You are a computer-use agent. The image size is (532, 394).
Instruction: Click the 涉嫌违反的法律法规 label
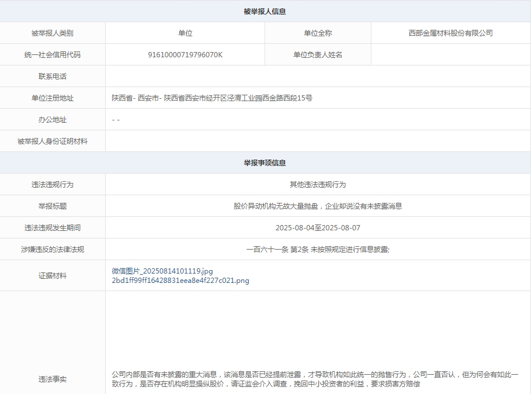pyautogui.click(x=52, y=250)
